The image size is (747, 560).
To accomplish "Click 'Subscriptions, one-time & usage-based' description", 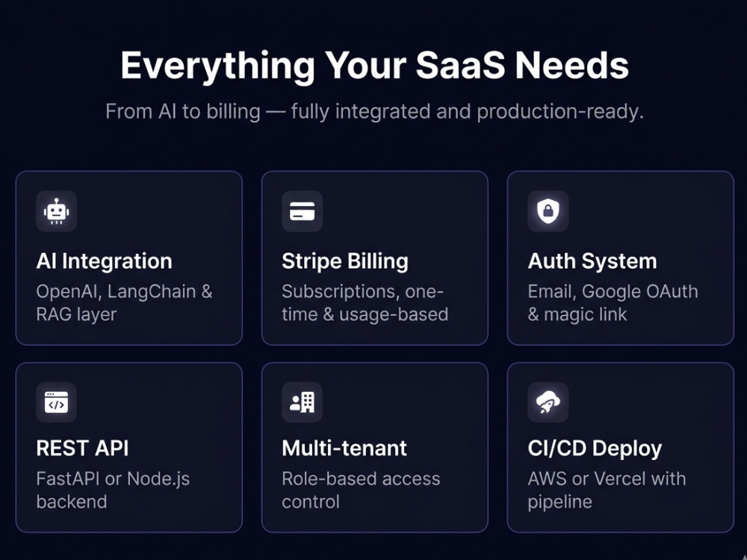I will 365,303.
